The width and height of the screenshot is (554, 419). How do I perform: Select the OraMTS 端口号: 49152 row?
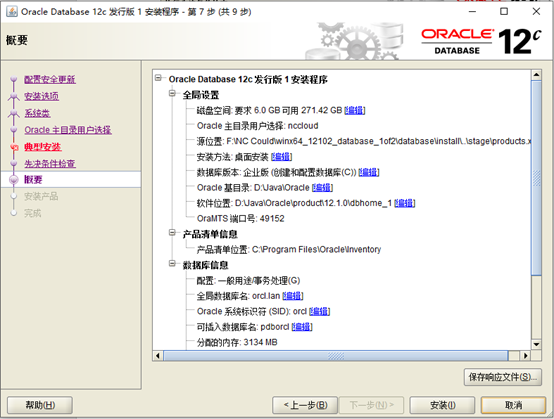coord(241,219)
